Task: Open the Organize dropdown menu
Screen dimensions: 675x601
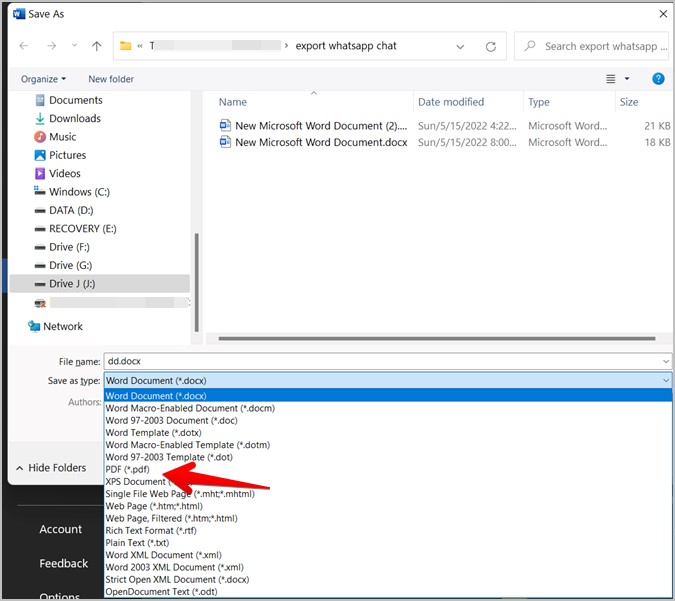Action: coord(43,79)
